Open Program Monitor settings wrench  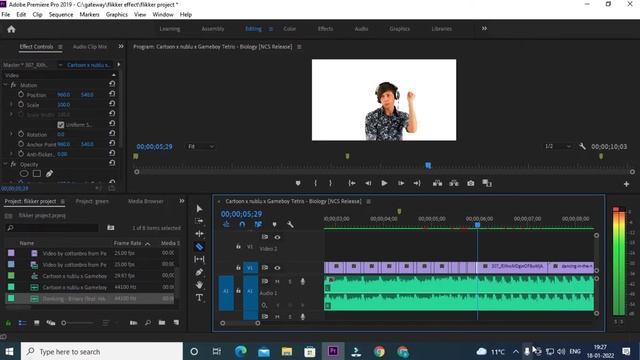(582, 146)
